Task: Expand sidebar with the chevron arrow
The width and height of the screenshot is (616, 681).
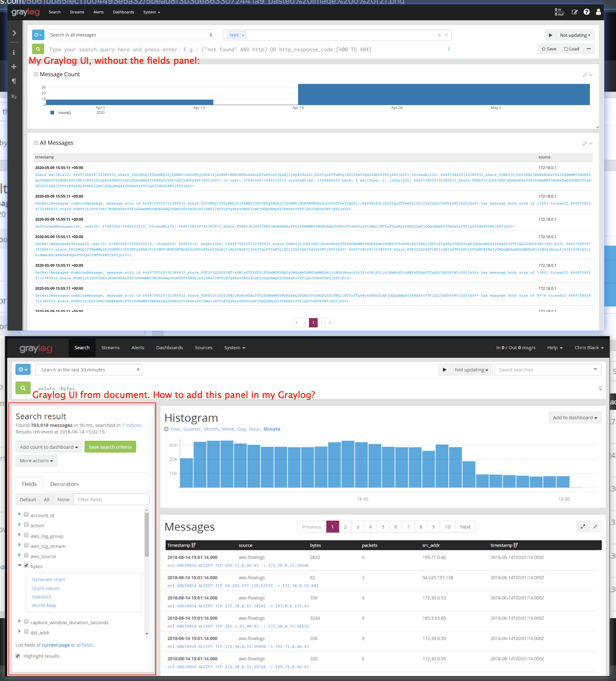Action: tap(14, 33)
